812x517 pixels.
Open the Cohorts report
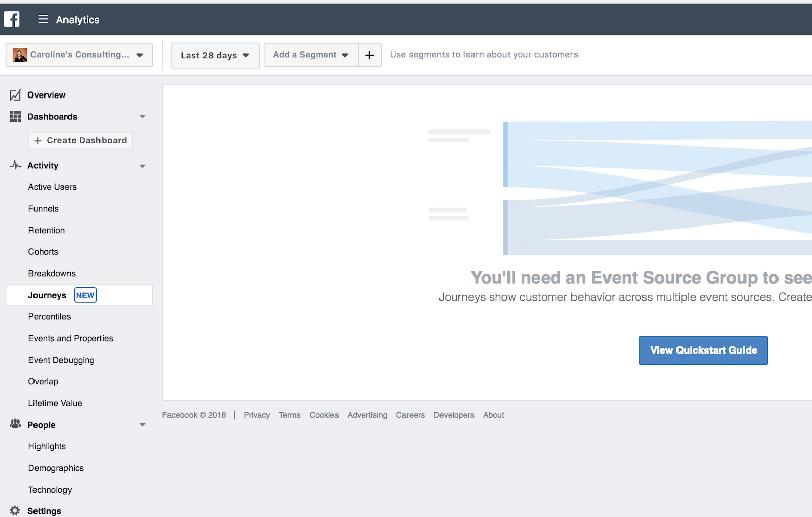pos(43,252)
